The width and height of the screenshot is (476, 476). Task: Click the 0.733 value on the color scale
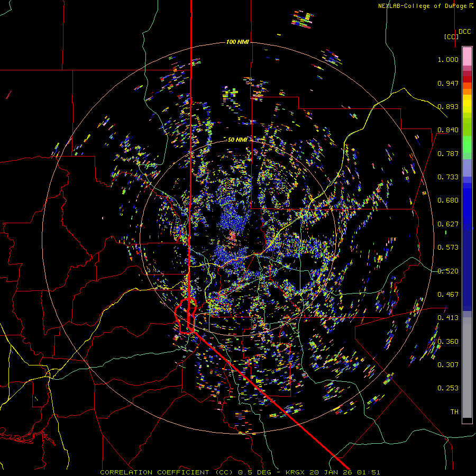coord(448,177)
